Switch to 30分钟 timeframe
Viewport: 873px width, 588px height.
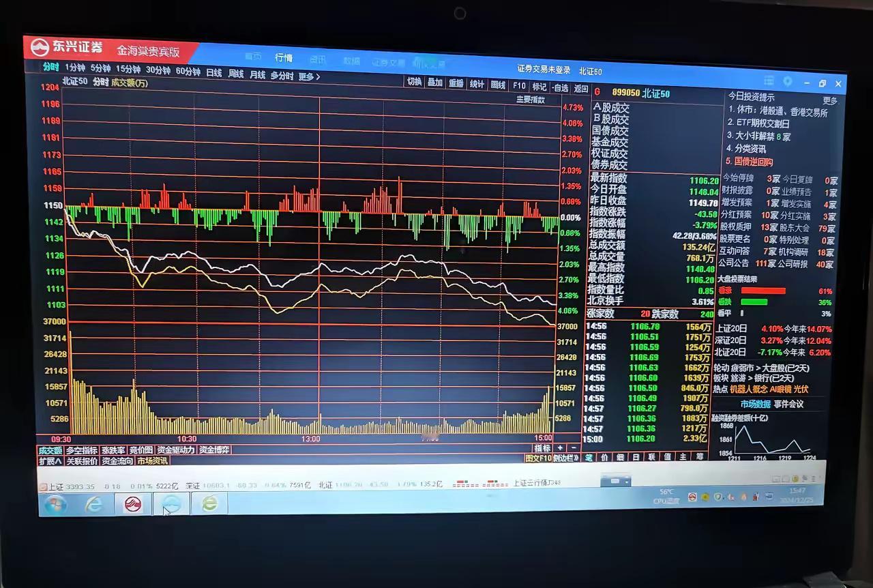point(158,70)
